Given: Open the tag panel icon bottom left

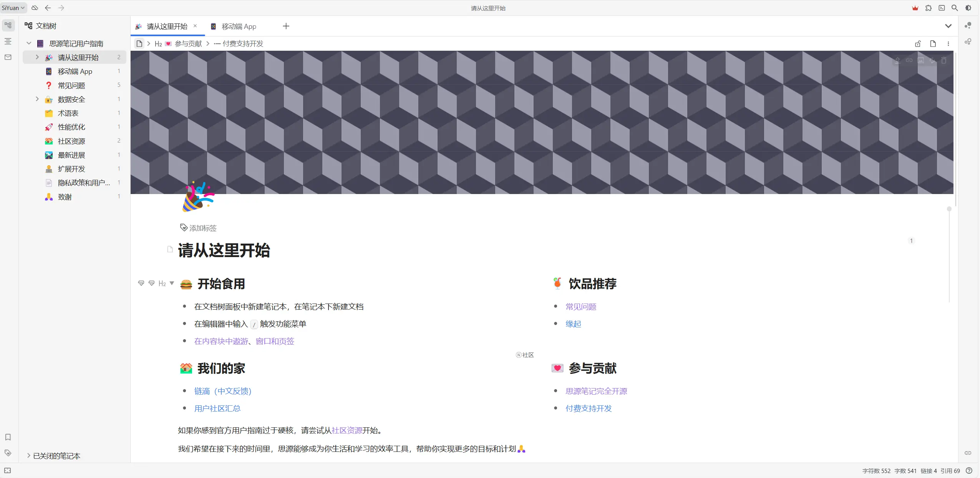Looking at the screenshot, I should [8, 453].
